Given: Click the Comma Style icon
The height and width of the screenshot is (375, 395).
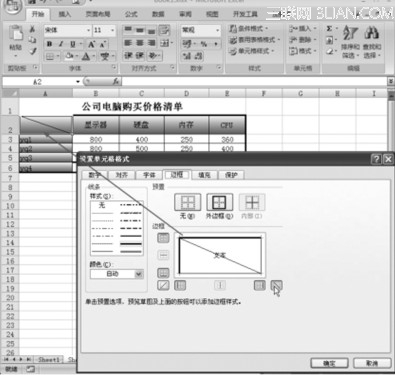Looking at the screenshot, I should pyautogui.click(x=215, y=44).
